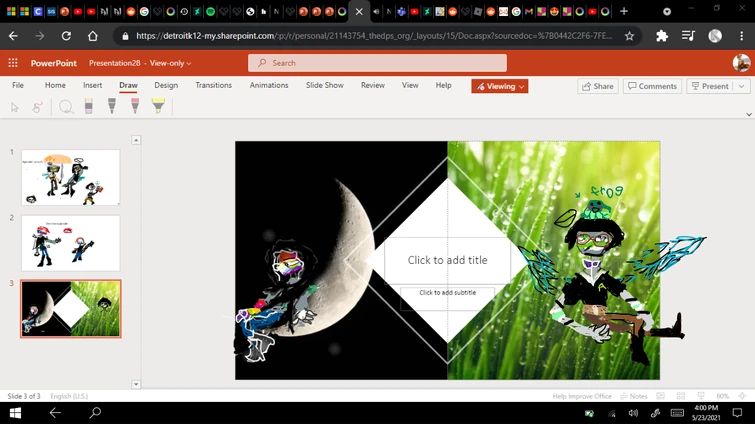Screen dimensions: 755x424
Task: Click the slide panel scroll down arrow
Action: (136, 384)
